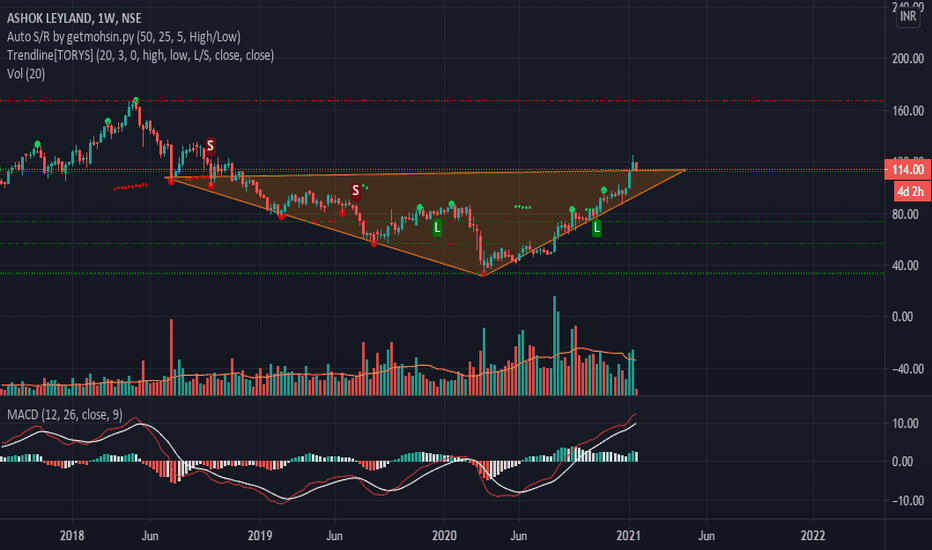Viewport: 932px width, 550px height.
Task: Click the 2022 time axis label
Action: point(813,536)
